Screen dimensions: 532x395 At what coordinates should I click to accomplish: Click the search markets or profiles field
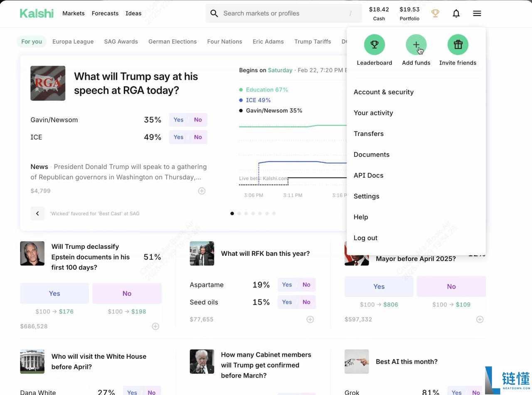(x=284, y=13)
